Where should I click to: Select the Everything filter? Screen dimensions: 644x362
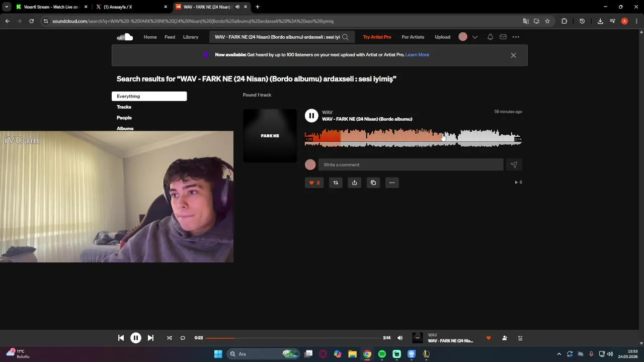[149, 96]
